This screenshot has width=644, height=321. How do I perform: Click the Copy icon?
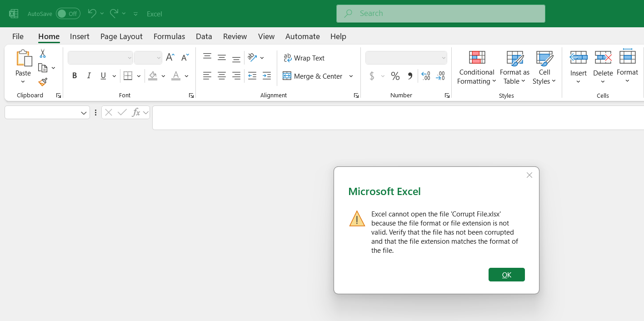click(x=43, y=68)
